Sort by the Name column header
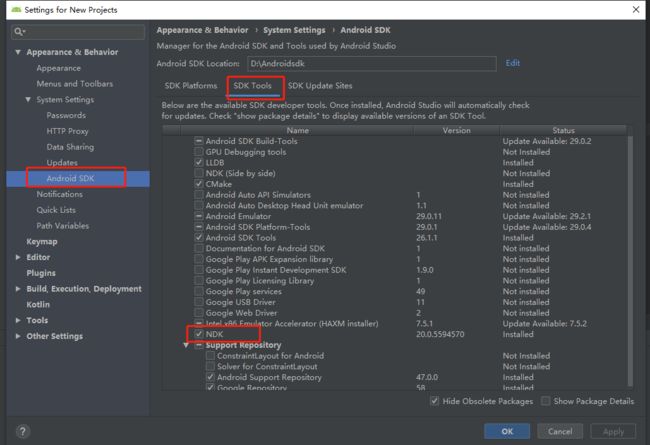Viewport: 650px width, 445px height. click(x=297, y=130)
